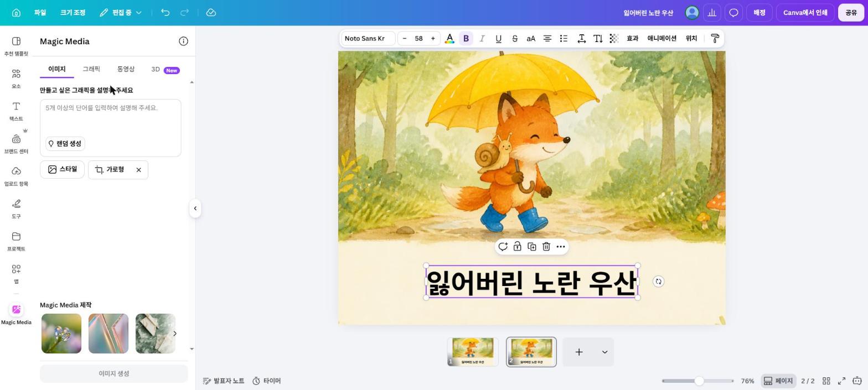Image resolution: width=868 pixels, height=390 pixels.
Task: Click the 이미지 생성 button
Action: point(114,373)
